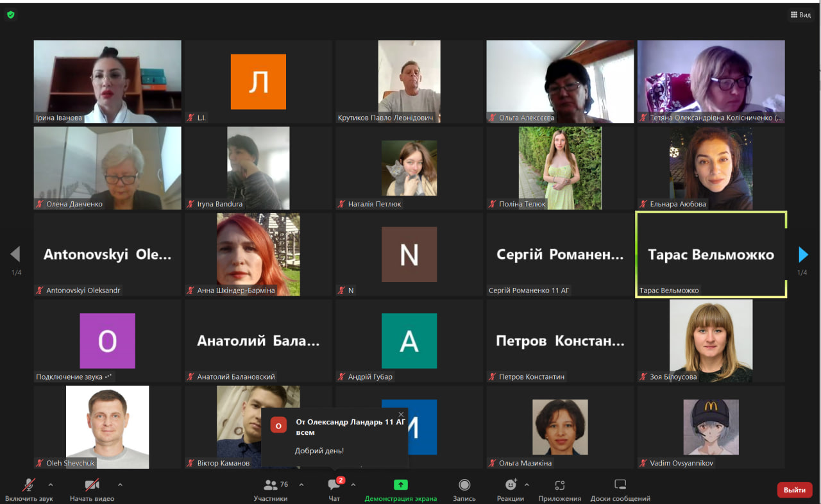Viewport: 821px width, 504px height.
Task: Expand the arrow next to Реакции
Action: pos(527,485)
